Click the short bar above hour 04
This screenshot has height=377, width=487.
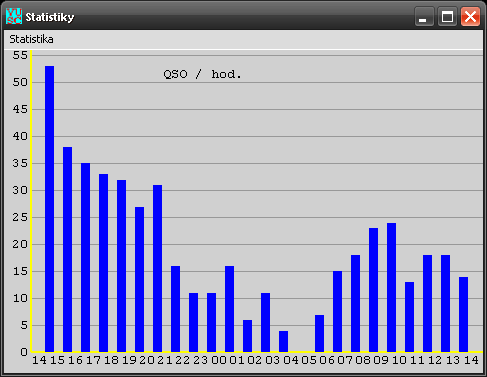click(x=283, y=341)
